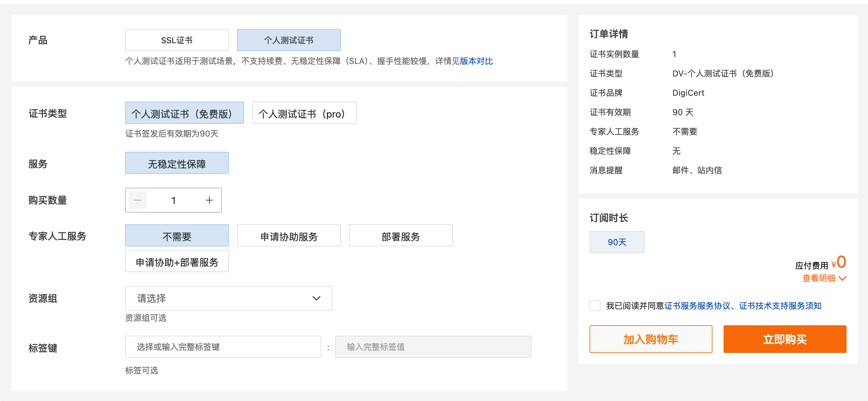Click the 资源组 dropdown arrow

[316, 298]
